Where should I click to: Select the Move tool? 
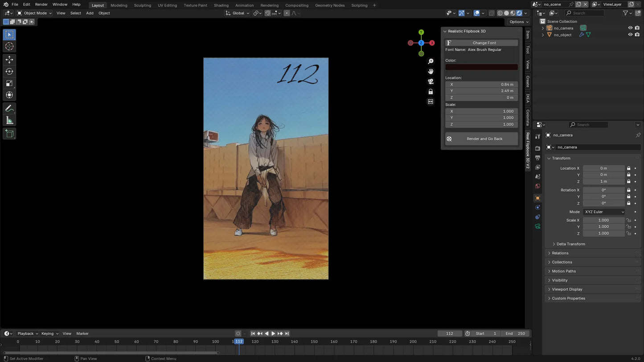click(x=9, y=60)
